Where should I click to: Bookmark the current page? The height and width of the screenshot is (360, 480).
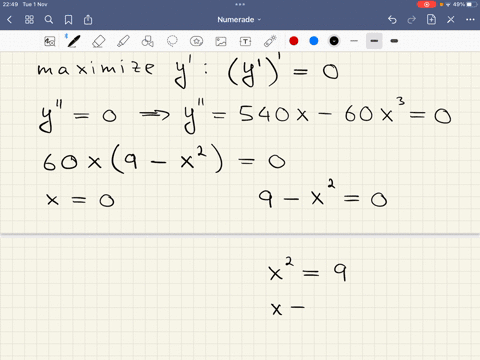click(x=68, y=20)
